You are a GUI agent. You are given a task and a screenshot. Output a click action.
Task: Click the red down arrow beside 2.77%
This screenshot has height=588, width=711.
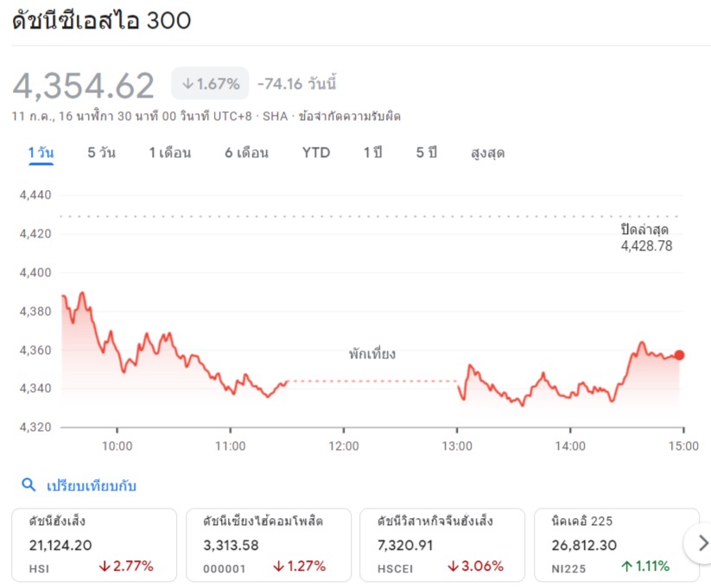[105, 566]
